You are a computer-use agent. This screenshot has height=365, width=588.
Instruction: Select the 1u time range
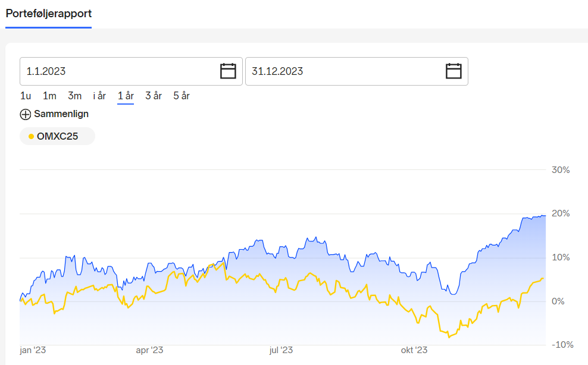(x=26, y=96)
